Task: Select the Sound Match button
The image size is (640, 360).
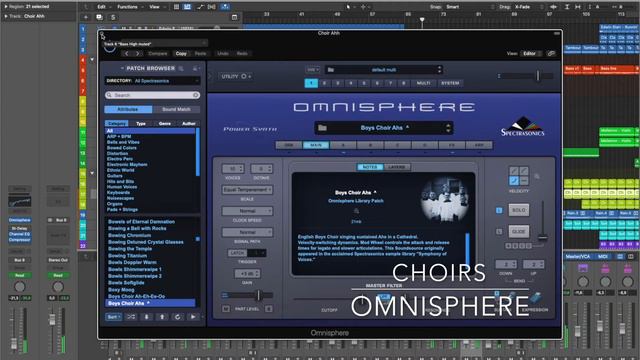Action: click(176, 109)
